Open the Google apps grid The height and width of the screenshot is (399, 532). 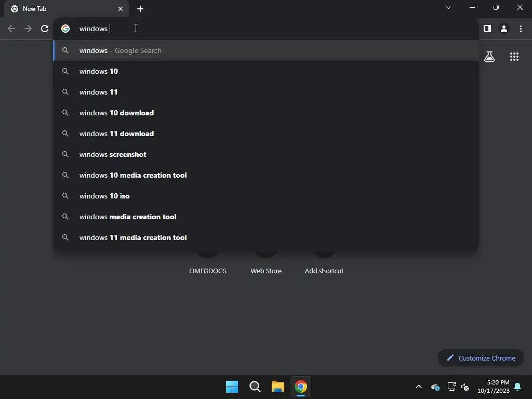tap(514, 56)
